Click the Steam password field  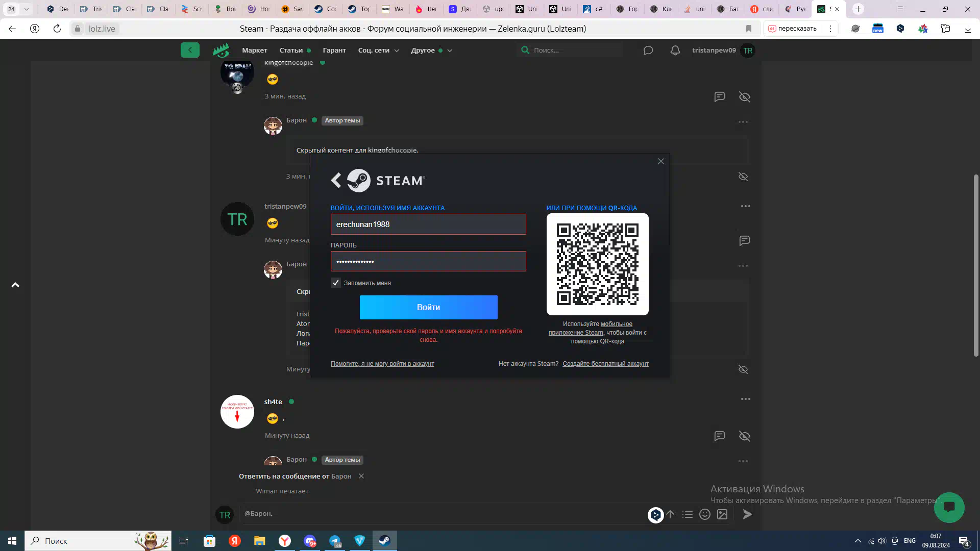tap(428, 261)
